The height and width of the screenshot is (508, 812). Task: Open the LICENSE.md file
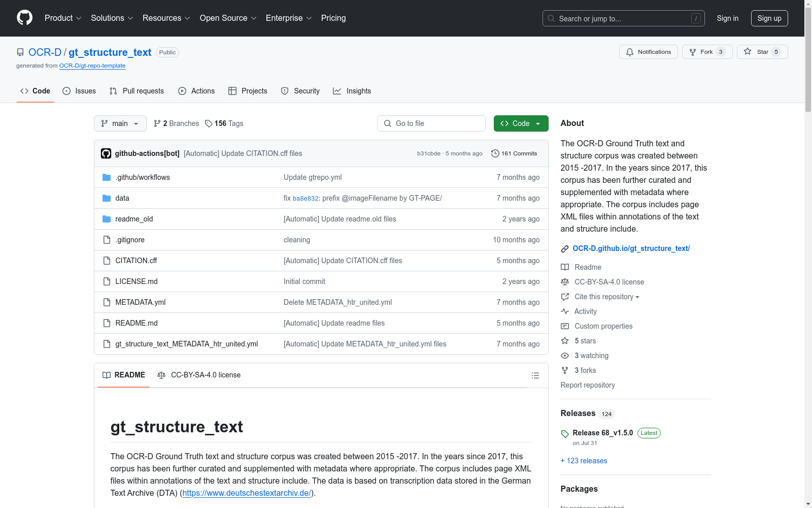point(137,281)
